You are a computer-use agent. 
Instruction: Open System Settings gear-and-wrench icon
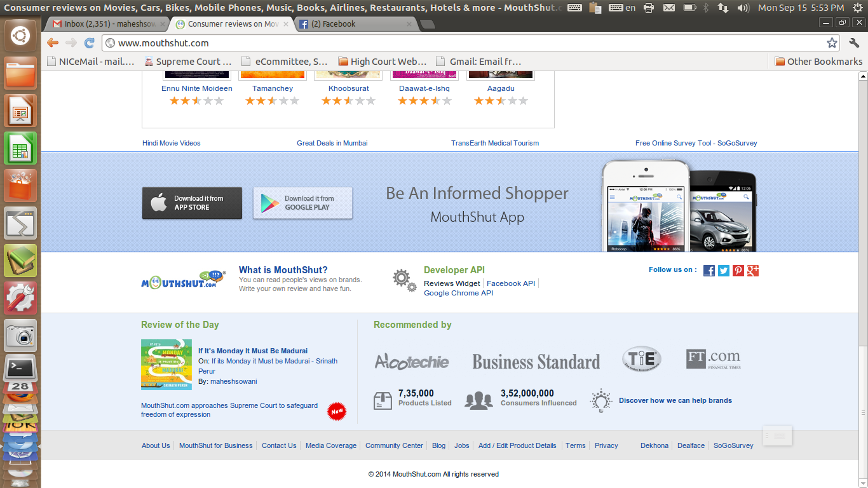pyautogui.click(x=20, y=298)
